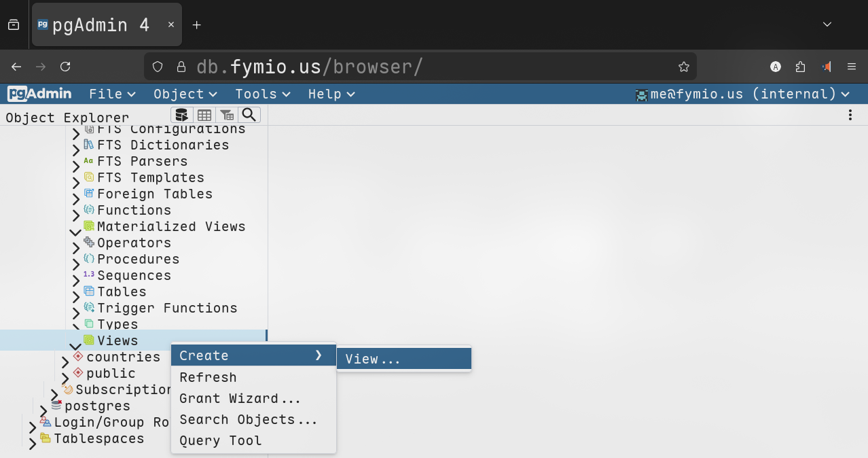868x458 pixels.
Task: Open the Firefox hamburger menu
Action: [852, 67]
